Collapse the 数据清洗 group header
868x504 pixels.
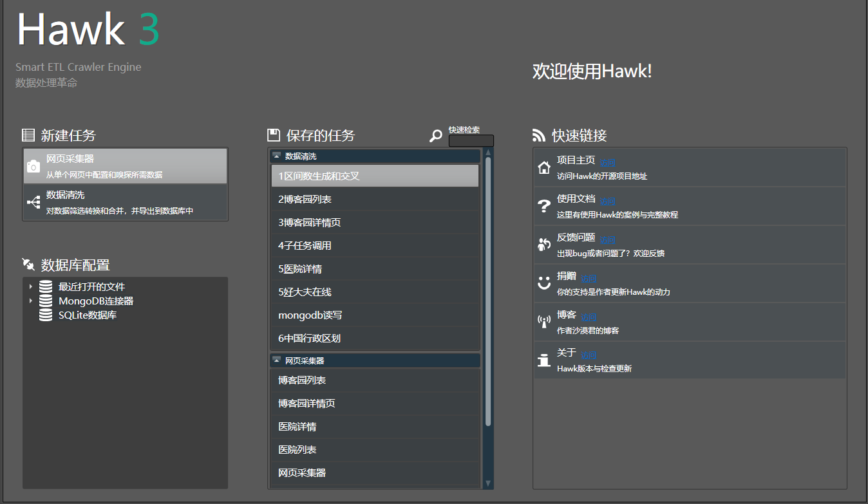pos(277,156)
